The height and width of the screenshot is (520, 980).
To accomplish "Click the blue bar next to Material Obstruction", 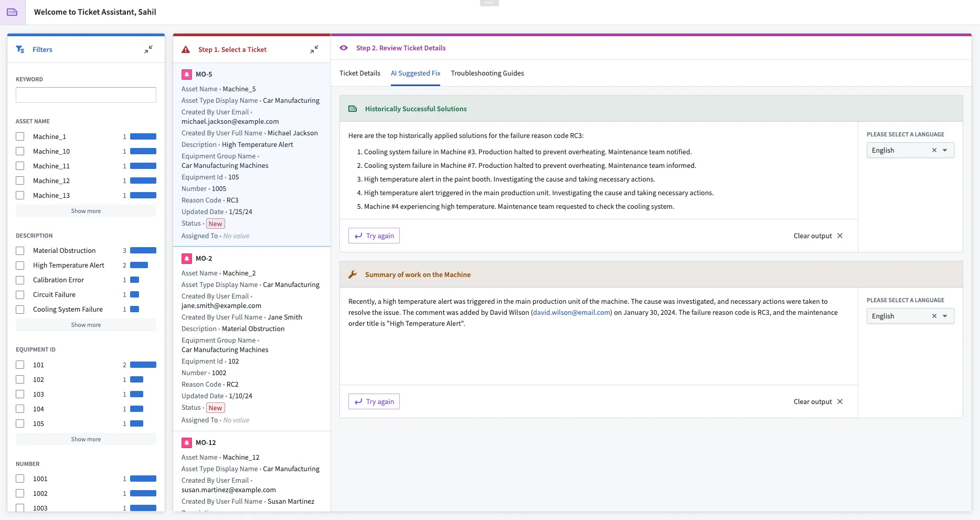I will (143, 251).
